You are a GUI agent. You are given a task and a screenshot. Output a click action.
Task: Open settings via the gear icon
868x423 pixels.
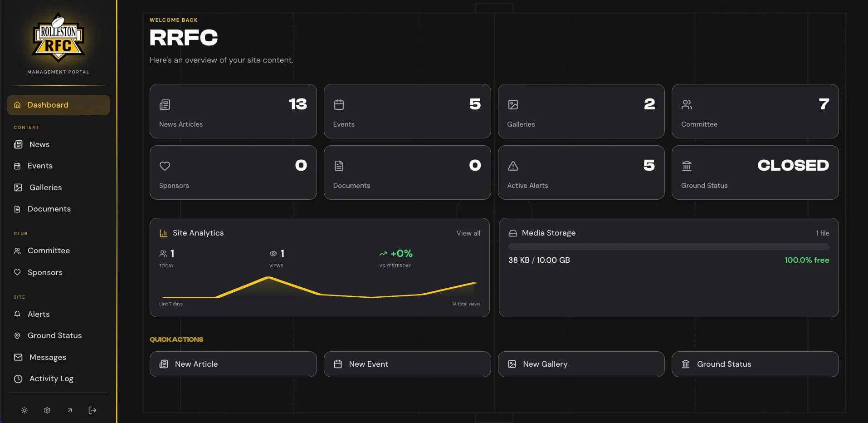[47, 410]
